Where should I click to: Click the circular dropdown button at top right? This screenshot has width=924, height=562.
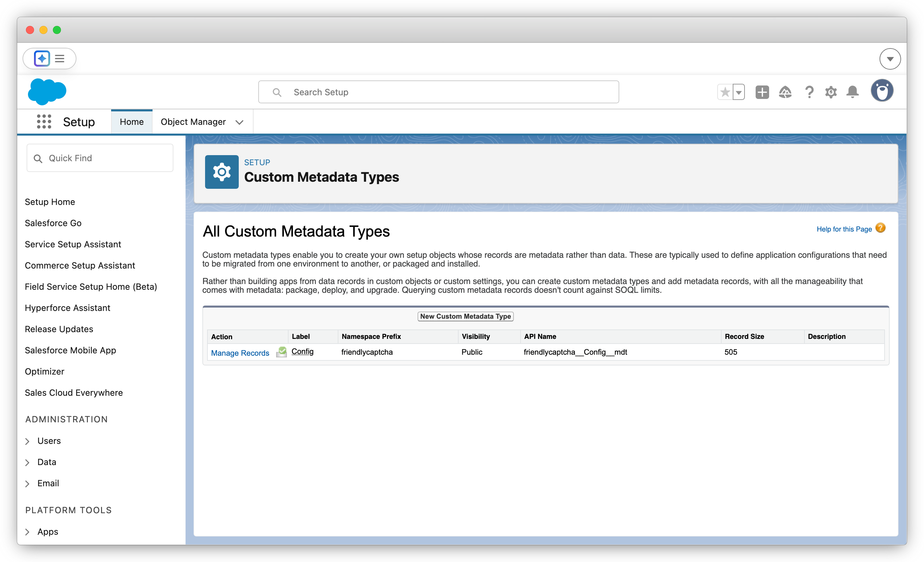pyautogui.click(x=890, y=59)
